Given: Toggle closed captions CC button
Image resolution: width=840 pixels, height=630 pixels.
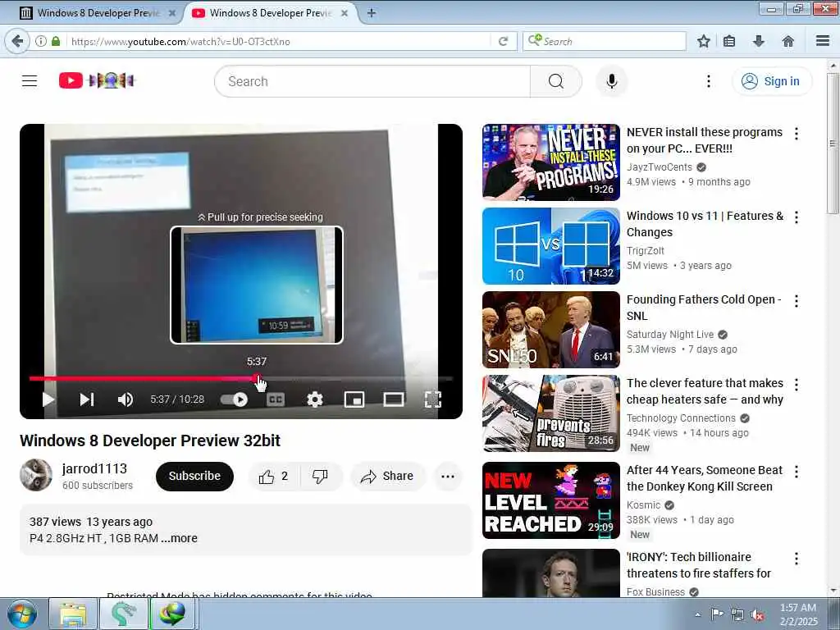Looking at the screenshot, I should pos(276,399).
